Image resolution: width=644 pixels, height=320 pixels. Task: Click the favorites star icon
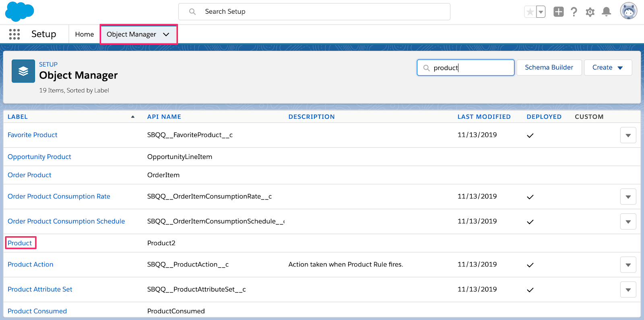(530, 12)
